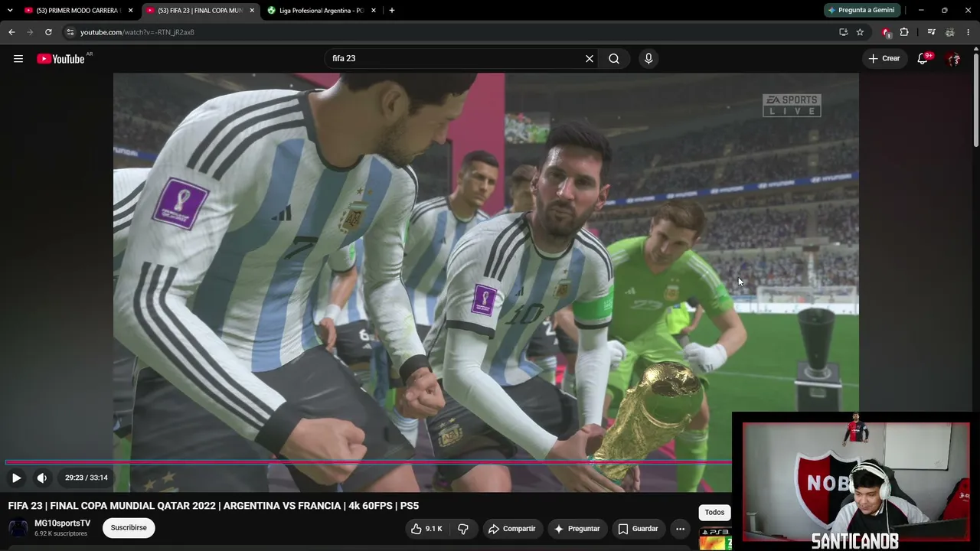Start voice search with the microphone
This screenshot has width=980, height=551.
pos(648,59)
